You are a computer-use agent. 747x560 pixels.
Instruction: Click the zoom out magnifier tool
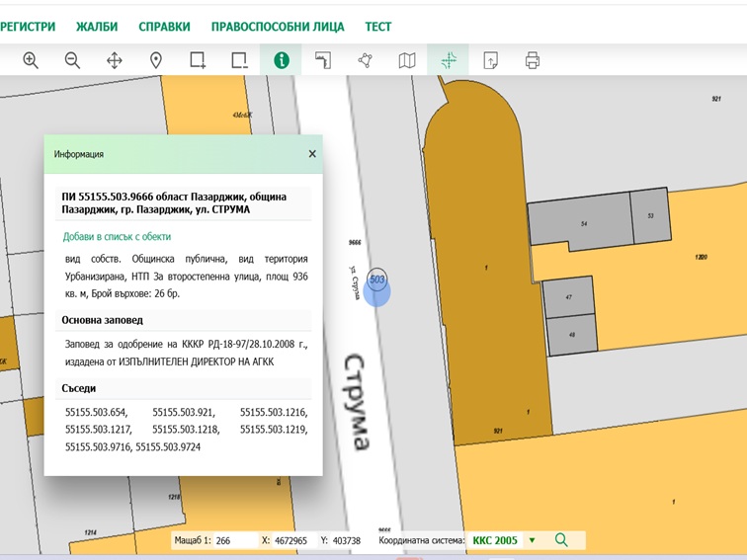click(x=72, y=60)
